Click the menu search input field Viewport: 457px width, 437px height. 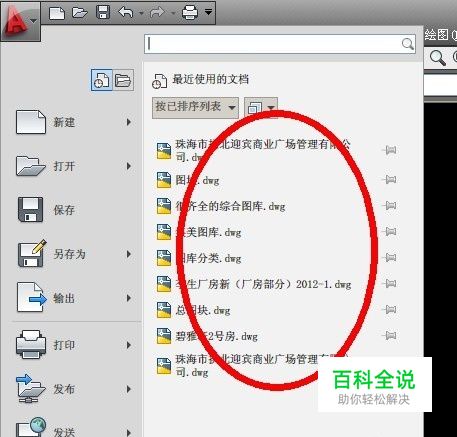pos(280,44)
